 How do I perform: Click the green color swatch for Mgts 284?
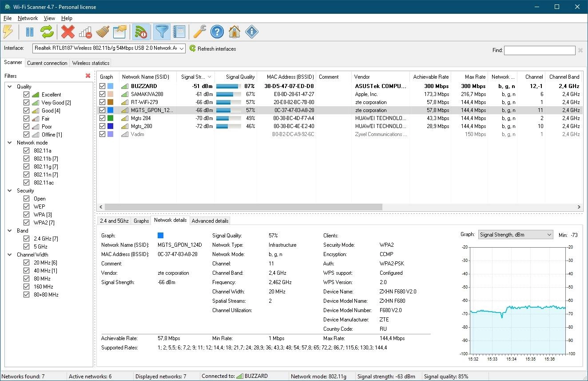[x=111, y=118]
